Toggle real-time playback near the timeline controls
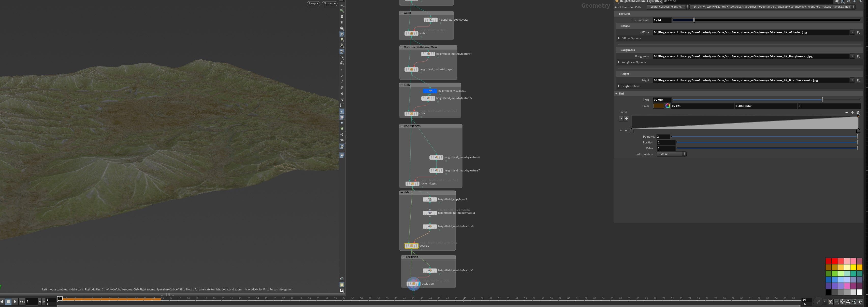Image resolution: width=868 pixels, height=307 pixels. [842, 302]
